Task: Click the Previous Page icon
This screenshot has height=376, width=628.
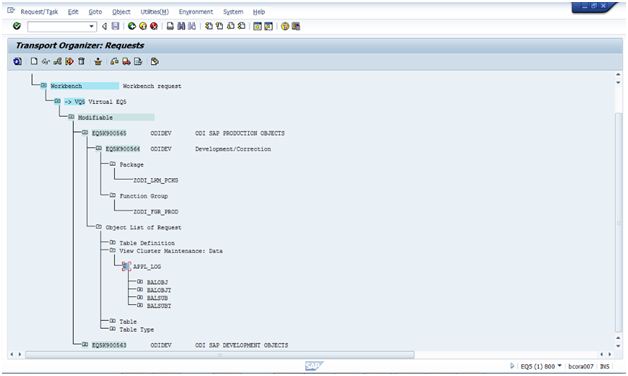Action: 219,26
